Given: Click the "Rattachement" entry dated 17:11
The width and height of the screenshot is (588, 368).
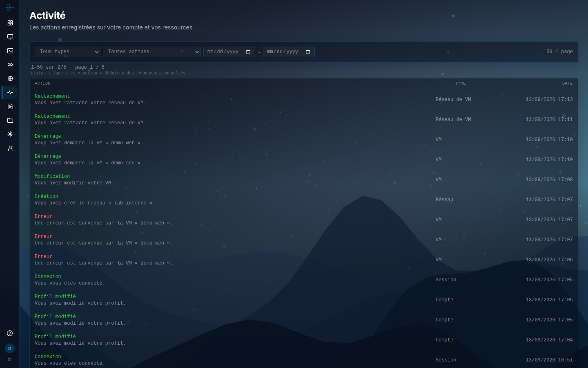Looking at the screenshot, I should coord(304,119).
